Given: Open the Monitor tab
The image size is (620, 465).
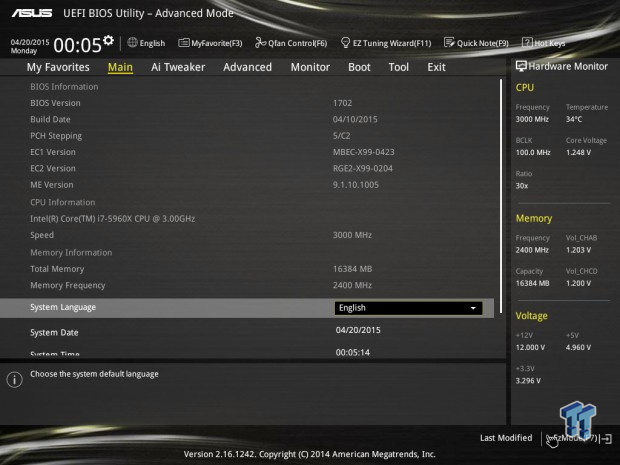Looking at the screenshot, I should pyautogui.click(x=310, y=67).
